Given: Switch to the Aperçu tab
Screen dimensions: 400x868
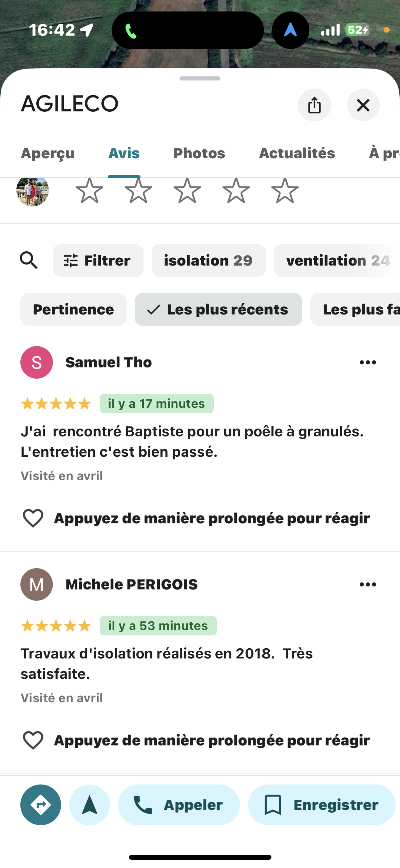Looking at the screenshot, I should pyautogui.click(x=48, y=153).
